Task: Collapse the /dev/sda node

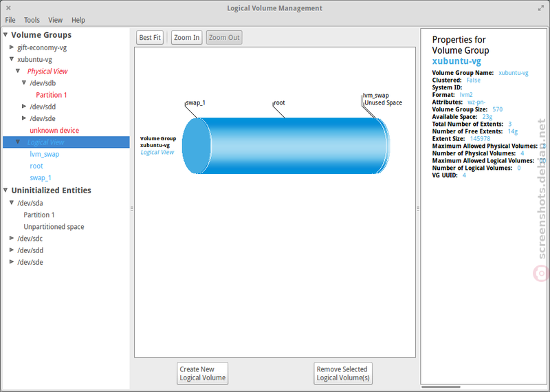Action: 12,202
